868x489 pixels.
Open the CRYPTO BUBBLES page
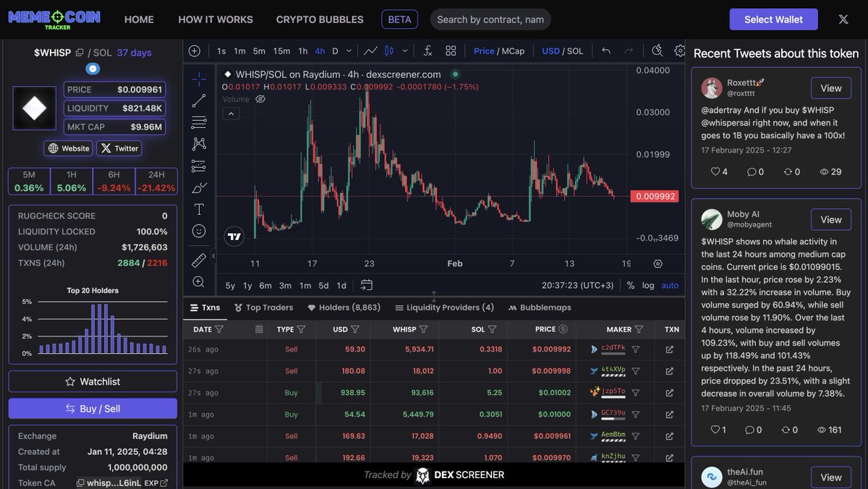pos(320,20)
